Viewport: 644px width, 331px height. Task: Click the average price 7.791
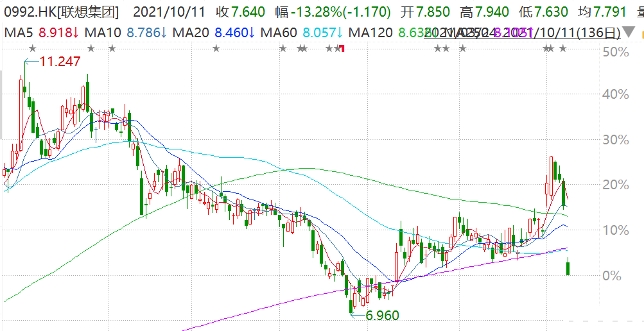tap(610, 12)
